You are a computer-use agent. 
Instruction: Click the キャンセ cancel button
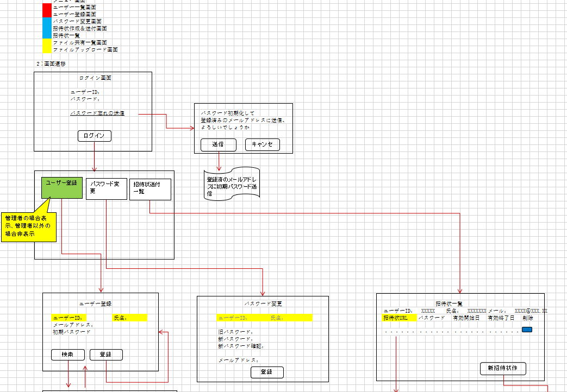pyautogui.click(x=262, y=144)
